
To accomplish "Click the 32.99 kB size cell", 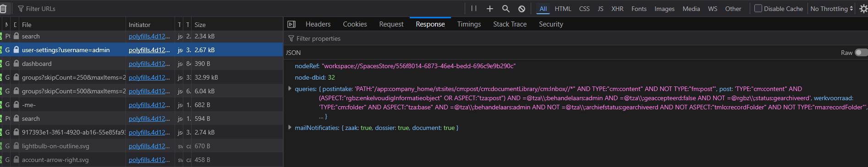I will tap(206, 77).
